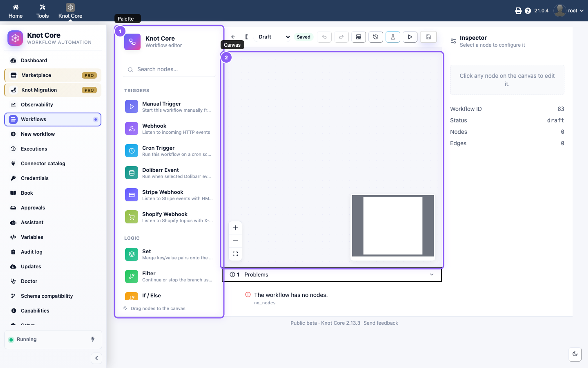Select the Set logic node

click(169, 254)
